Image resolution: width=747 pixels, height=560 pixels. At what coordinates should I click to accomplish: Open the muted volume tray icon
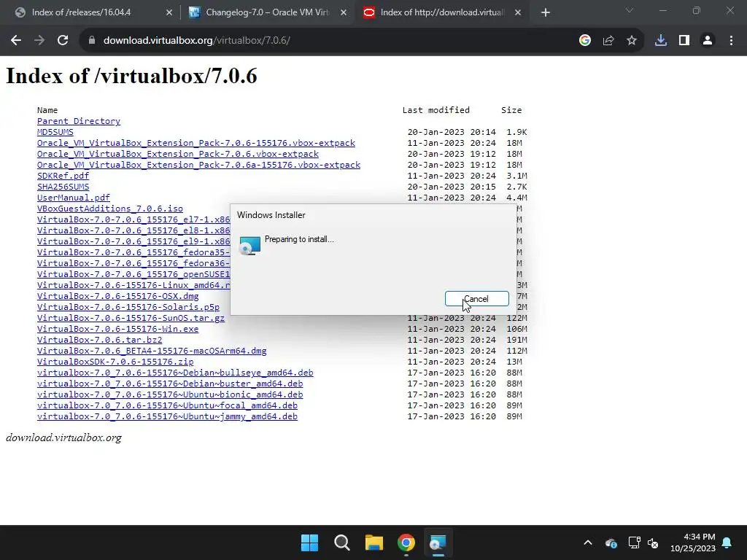tap(653, 542)
